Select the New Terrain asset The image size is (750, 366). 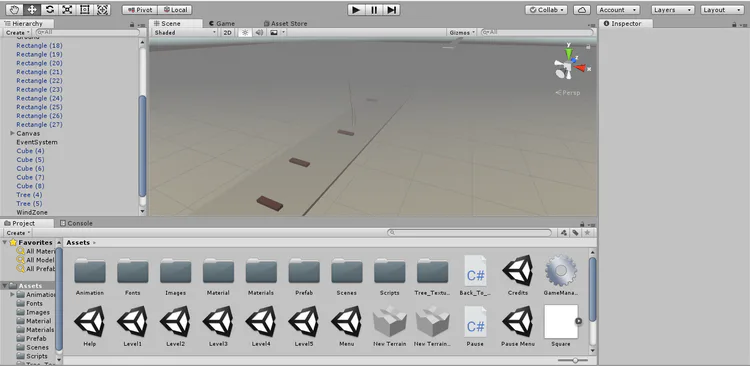(x=389, y=326)
